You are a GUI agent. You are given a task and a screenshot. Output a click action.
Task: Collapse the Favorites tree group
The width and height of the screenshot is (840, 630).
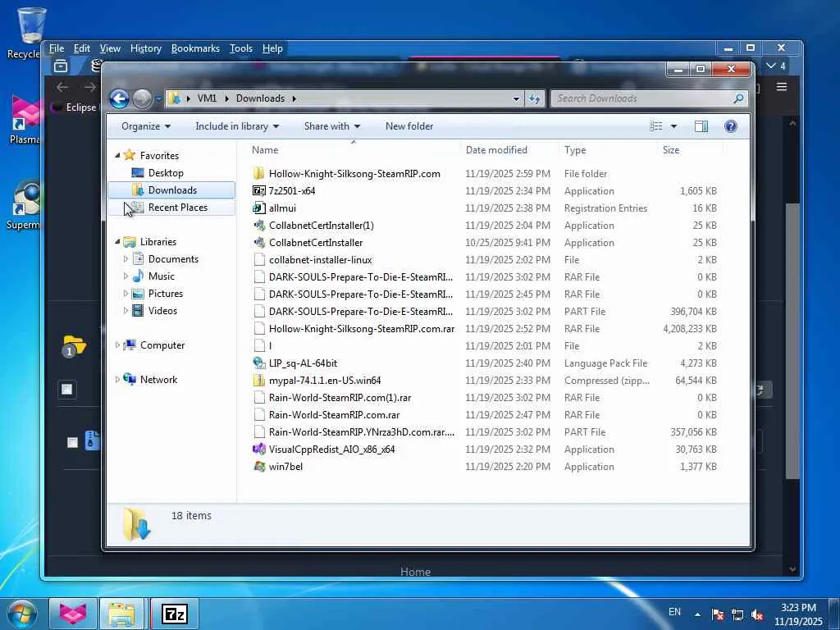(118, 155)
